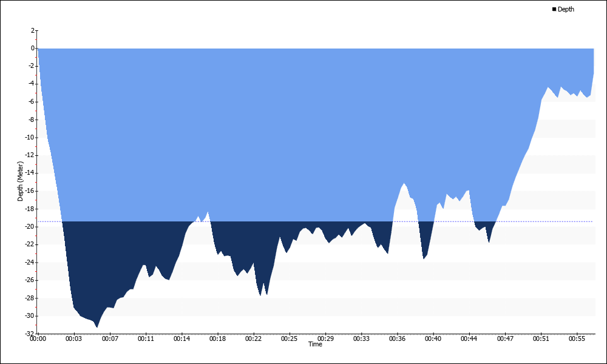The width and height of the screenshot is (607, 364).
Task: Click the 00:25 time axis label
Action: click(289, 339)
